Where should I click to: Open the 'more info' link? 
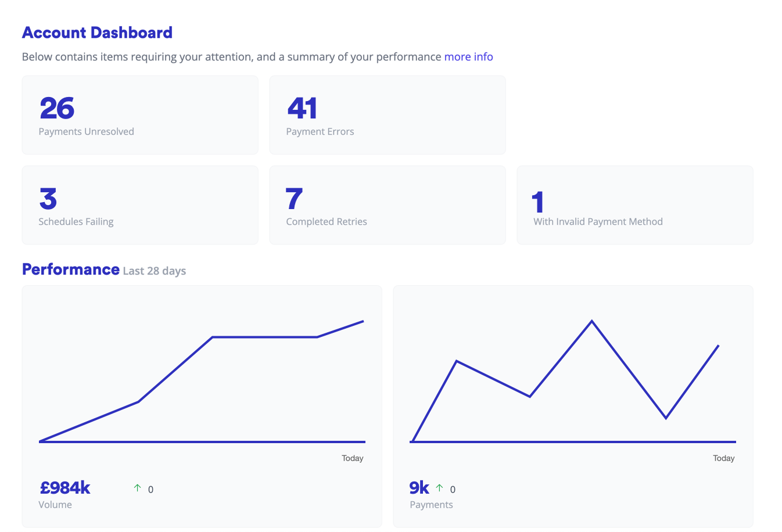click(x=468, y=57)
